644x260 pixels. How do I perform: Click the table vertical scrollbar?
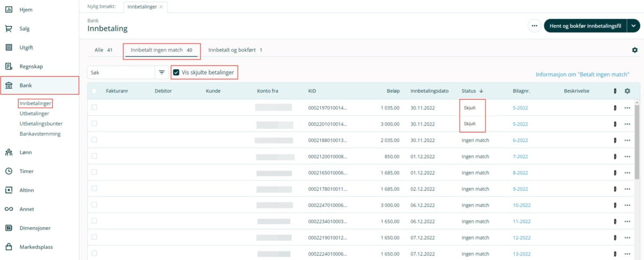tap(637, 139)
